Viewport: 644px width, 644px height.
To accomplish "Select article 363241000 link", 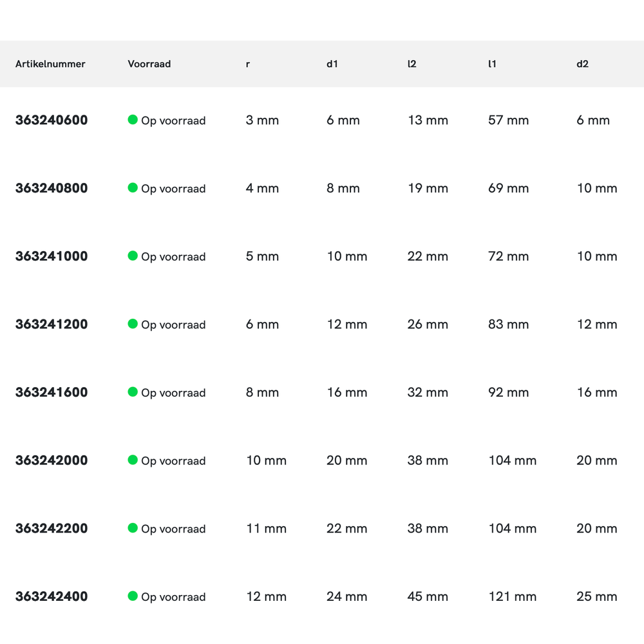I will [x=52, y=256].
